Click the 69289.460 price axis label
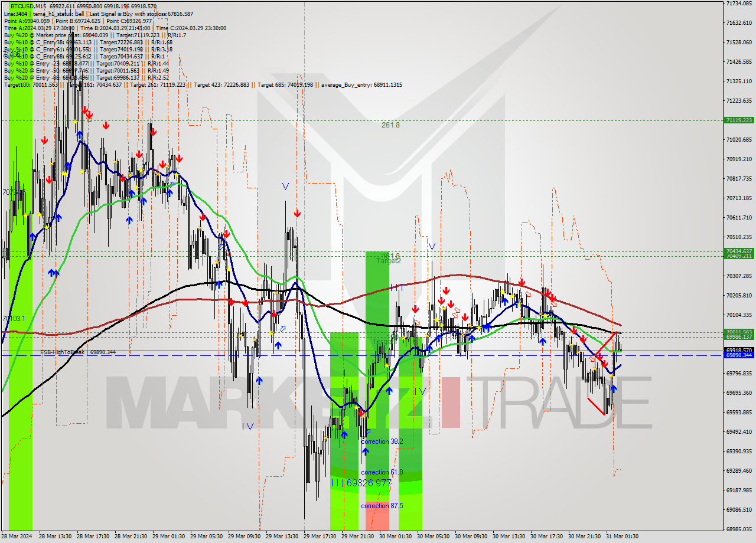Viewport: 756px width, 543px height. point(739,470)
